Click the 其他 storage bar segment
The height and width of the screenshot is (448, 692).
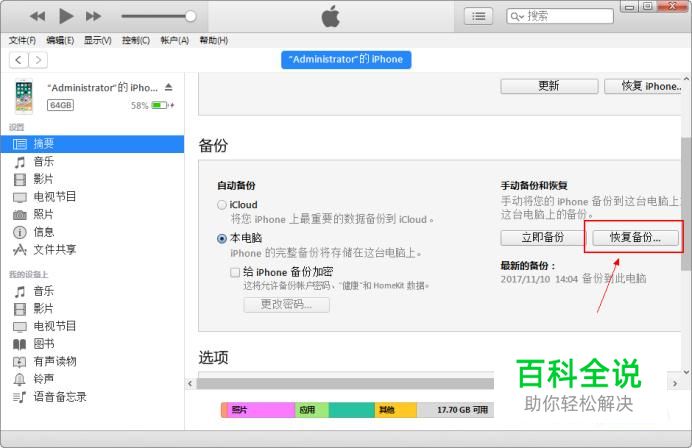pyautogui.click(x=395, y=410)
